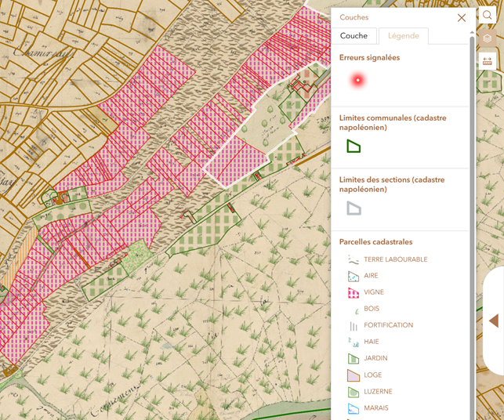Click the Parcelles cadastrales heading
This screenshot has height=420, width=504.
375,242
